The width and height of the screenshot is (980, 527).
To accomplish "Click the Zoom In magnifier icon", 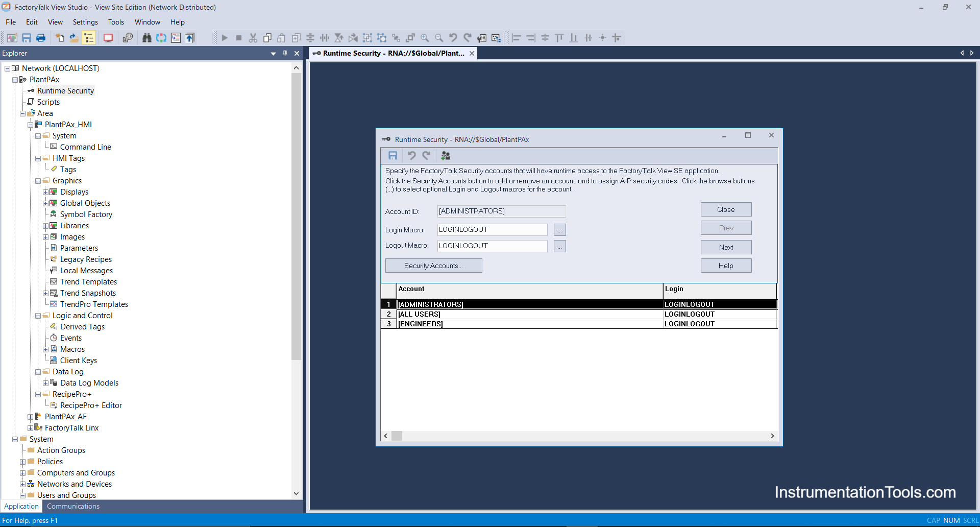I will click(425, 38).
